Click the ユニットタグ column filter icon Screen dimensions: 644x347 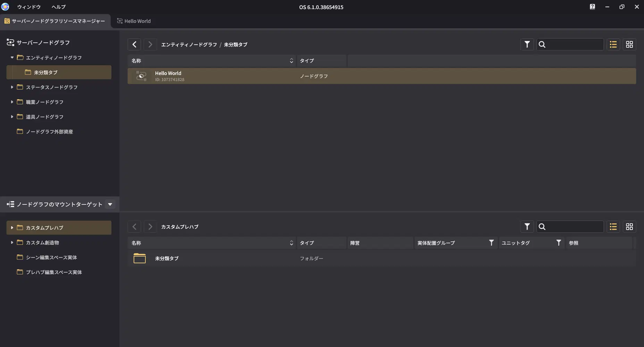coord(559,243)
